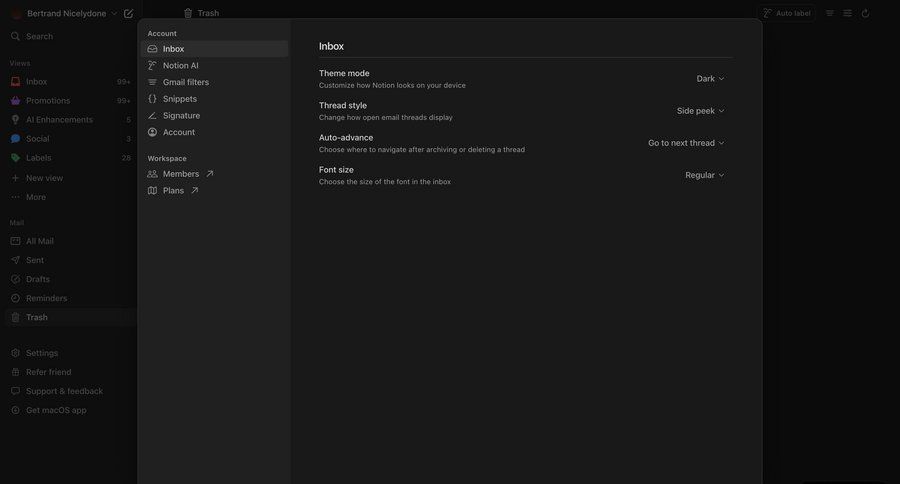Expand the Bertrand Nicelydone account switcher

tap(66, 13)
